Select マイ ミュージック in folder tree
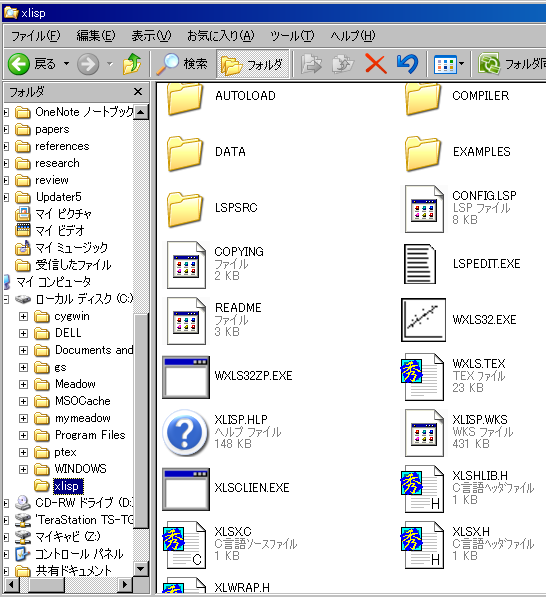This screenshot has width=546, height=597. click(72, 248)
